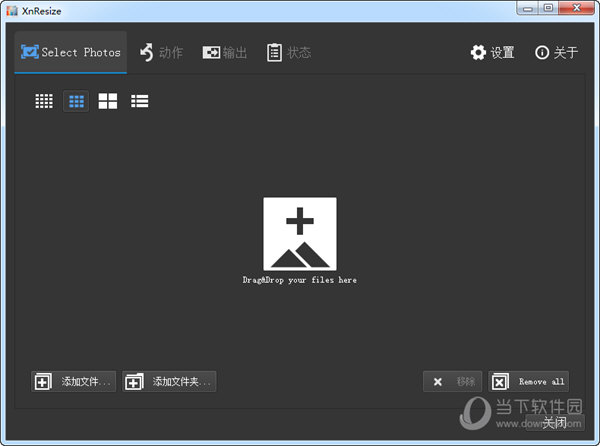Click the Remove all button
The height and width of the screenshot is (446, 600).
tap(528, 381)
